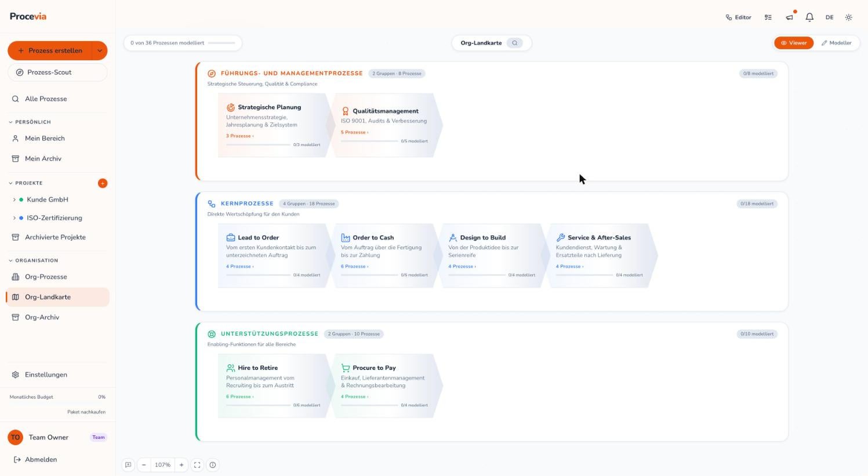Switch to Viewer mode

(794, 43)
